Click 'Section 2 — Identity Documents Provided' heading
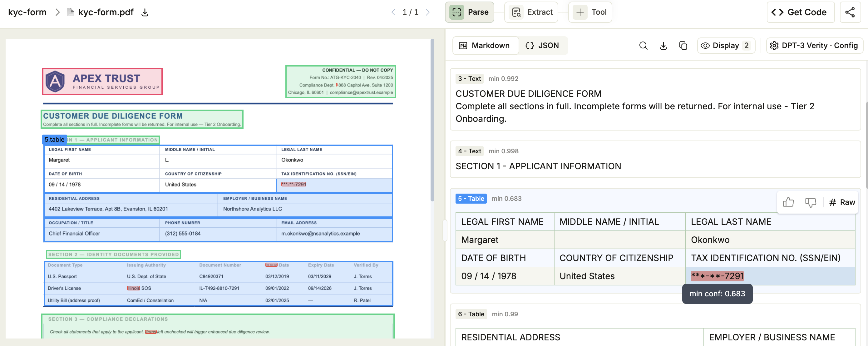The image size is (868, 346). tap(113, 255)
